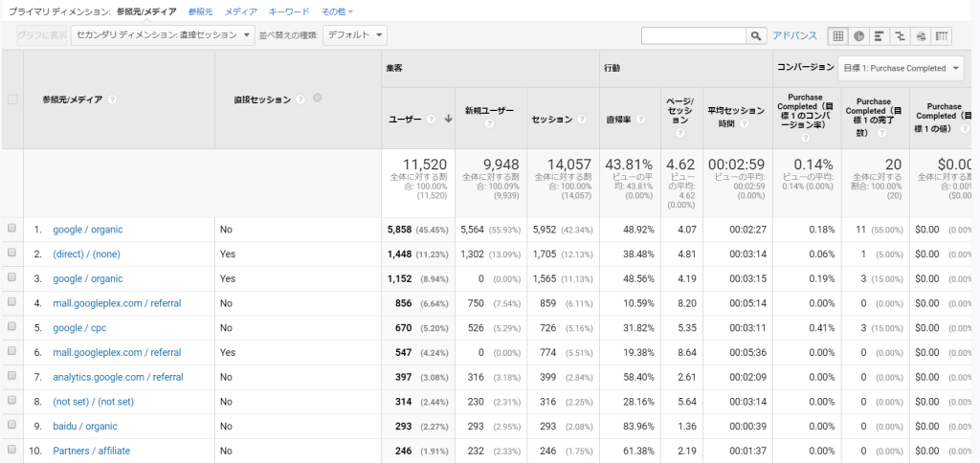Open help for 目標1の完了数 column

881,133
